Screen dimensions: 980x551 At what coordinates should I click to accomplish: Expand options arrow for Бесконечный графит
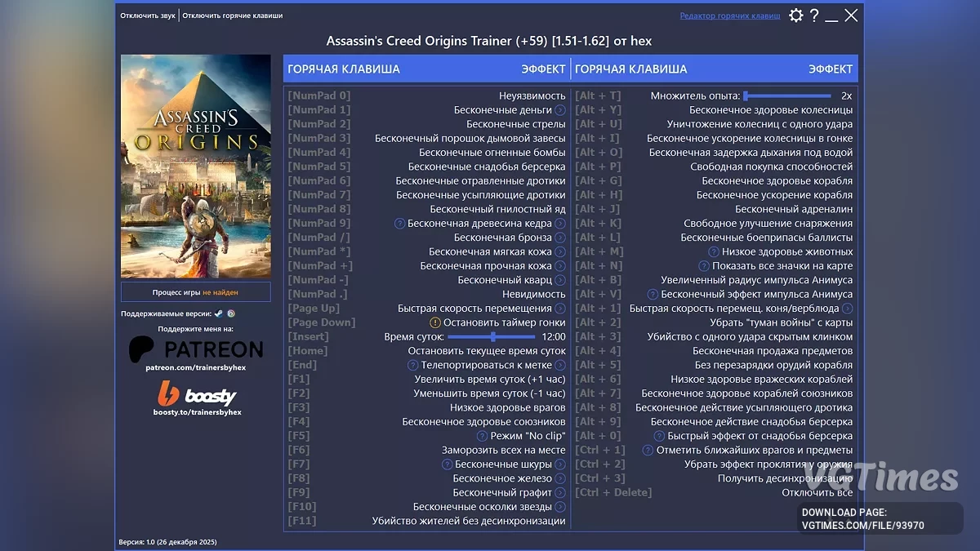click(560, 493)
